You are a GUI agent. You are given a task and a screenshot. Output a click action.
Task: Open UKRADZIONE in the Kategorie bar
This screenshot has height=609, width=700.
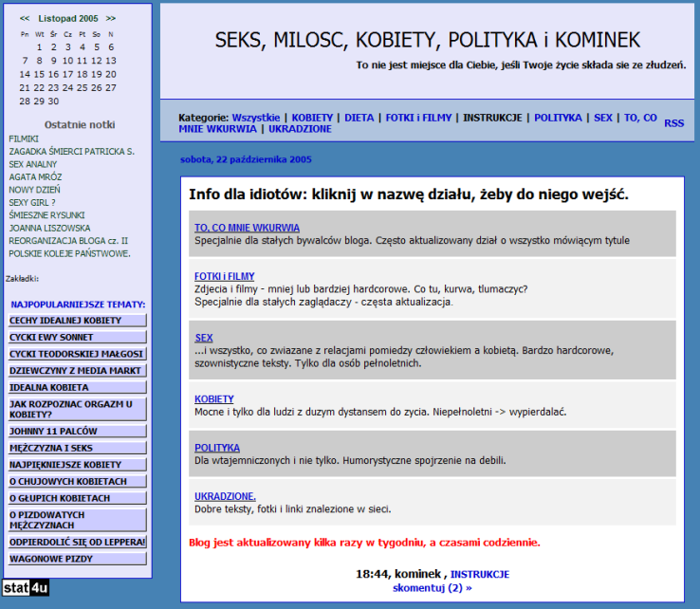coord(300,129)
